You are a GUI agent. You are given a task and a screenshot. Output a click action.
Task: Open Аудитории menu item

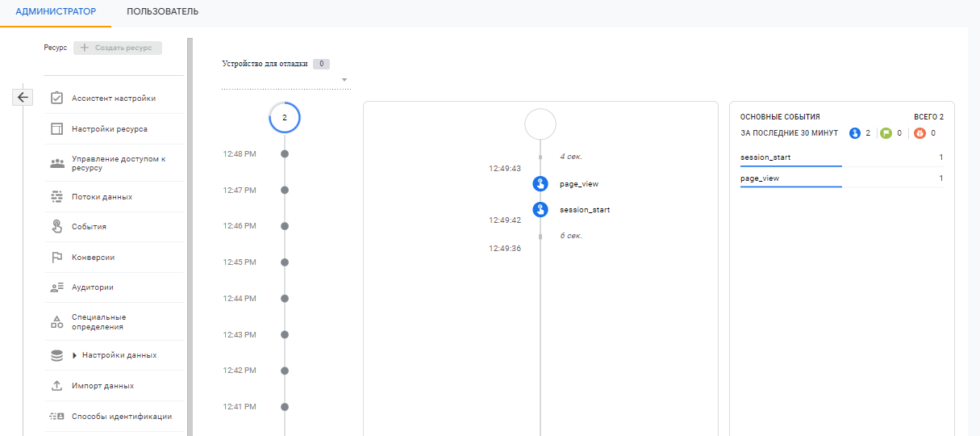tap(115, 287)
